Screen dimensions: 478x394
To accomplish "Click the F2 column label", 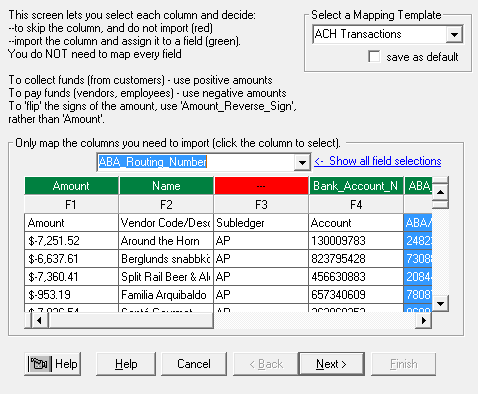I will tap(166, 204).
